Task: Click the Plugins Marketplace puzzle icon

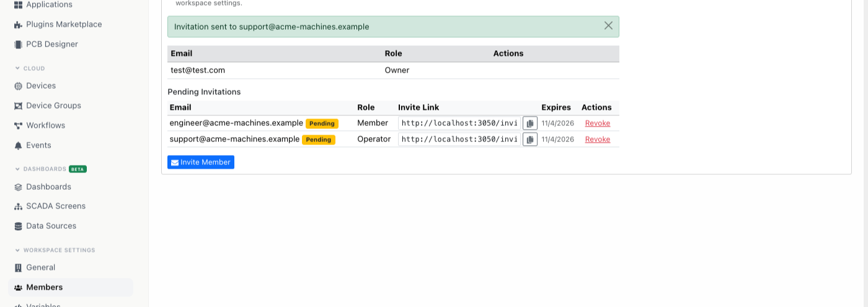Action: tap(18, 25)
